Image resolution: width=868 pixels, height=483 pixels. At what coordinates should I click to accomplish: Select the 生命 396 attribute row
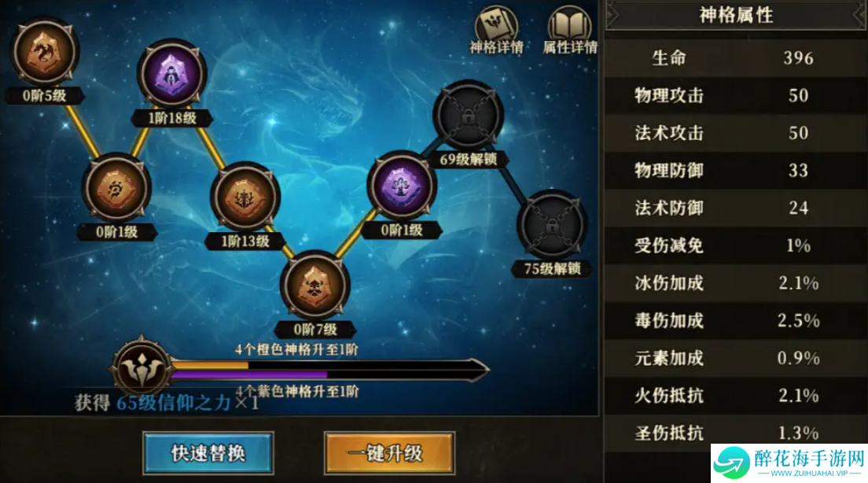coord(736,57)
